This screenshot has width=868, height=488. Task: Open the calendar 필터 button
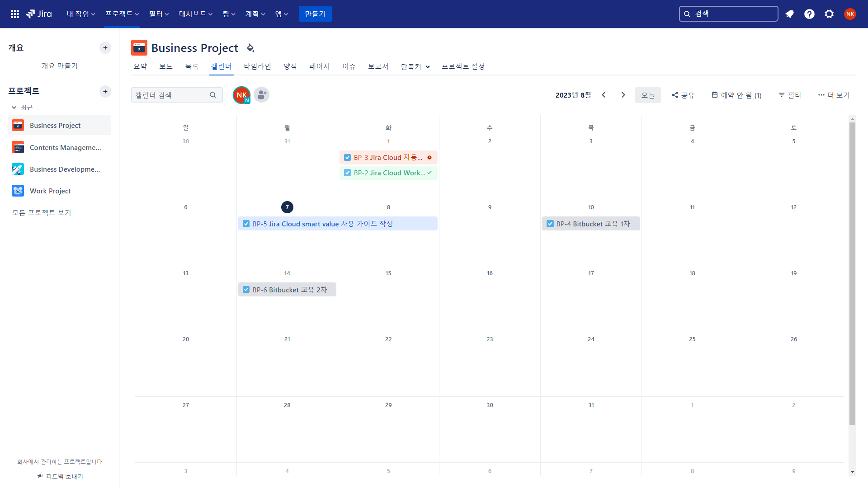pyautogui.click(x=790, y=95)
